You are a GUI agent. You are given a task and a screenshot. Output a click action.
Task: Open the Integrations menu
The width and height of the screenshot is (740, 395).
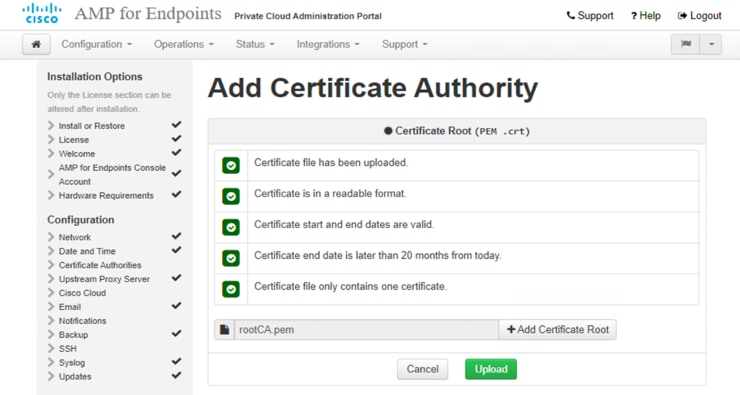click(328, 44)
